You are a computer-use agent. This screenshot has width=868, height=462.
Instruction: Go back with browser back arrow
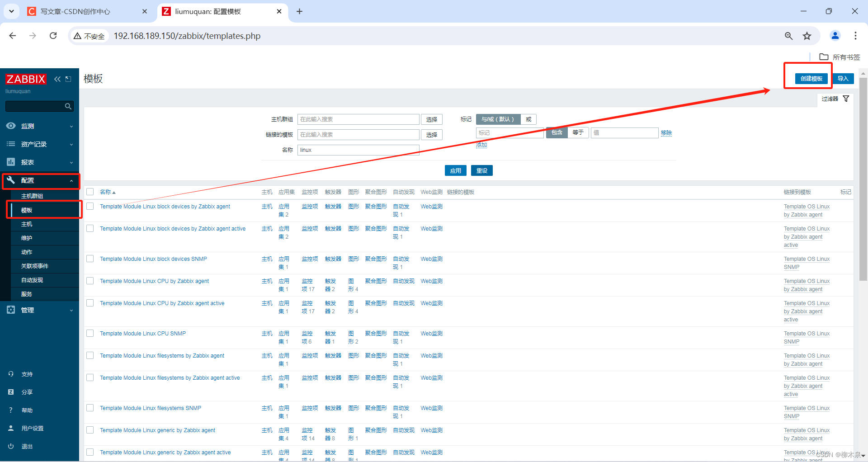[x=13, y=36]
